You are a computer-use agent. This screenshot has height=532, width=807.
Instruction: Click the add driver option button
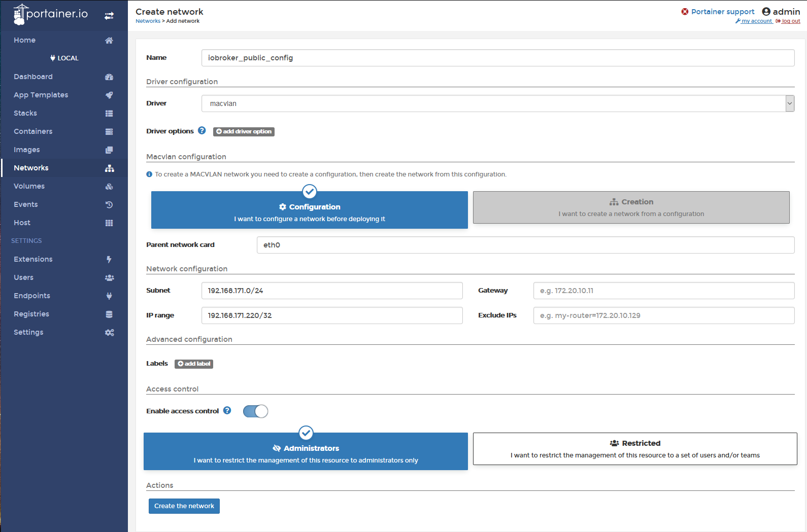(244, 131)
